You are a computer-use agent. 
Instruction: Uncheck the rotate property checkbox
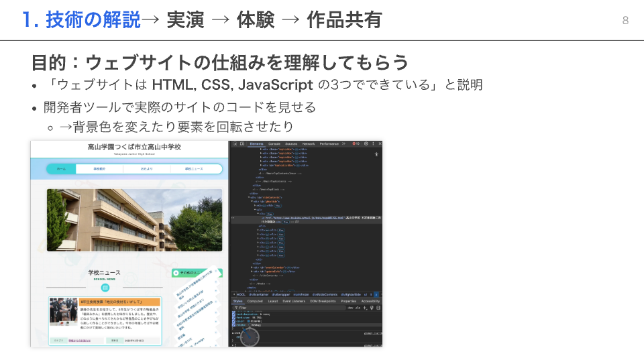[233, 325]
